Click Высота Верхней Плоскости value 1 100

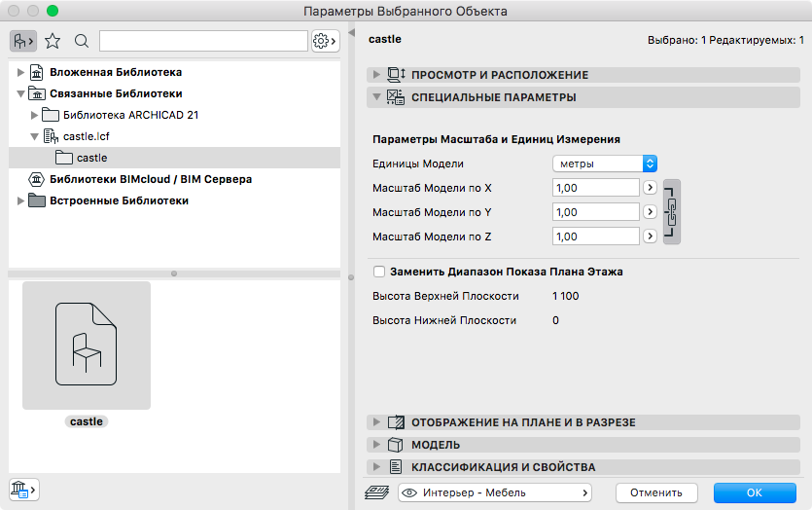[x=566, y=296]
